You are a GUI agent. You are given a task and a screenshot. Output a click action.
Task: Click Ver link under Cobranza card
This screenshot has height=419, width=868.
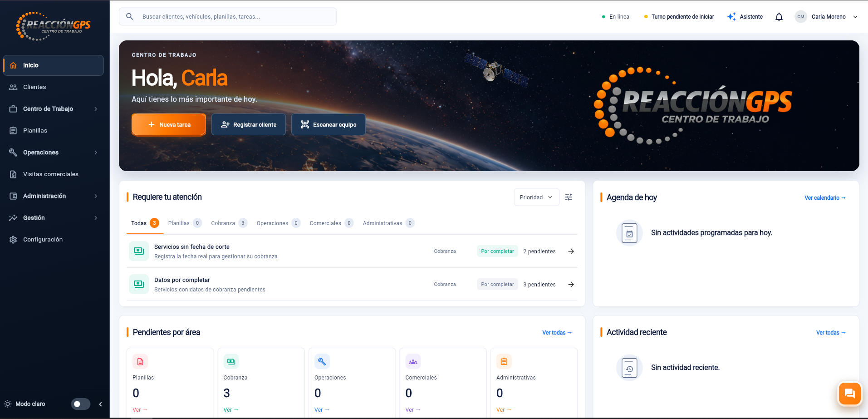[231, 409]
